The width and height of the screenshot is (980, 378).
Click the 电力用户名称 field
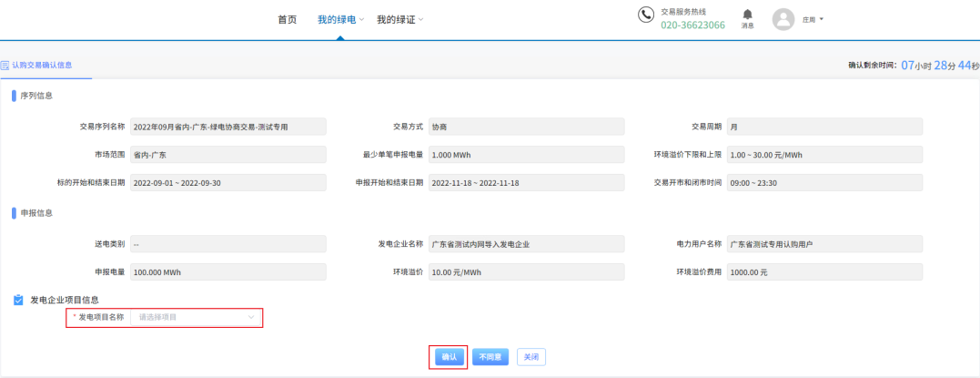click(824, 244)
